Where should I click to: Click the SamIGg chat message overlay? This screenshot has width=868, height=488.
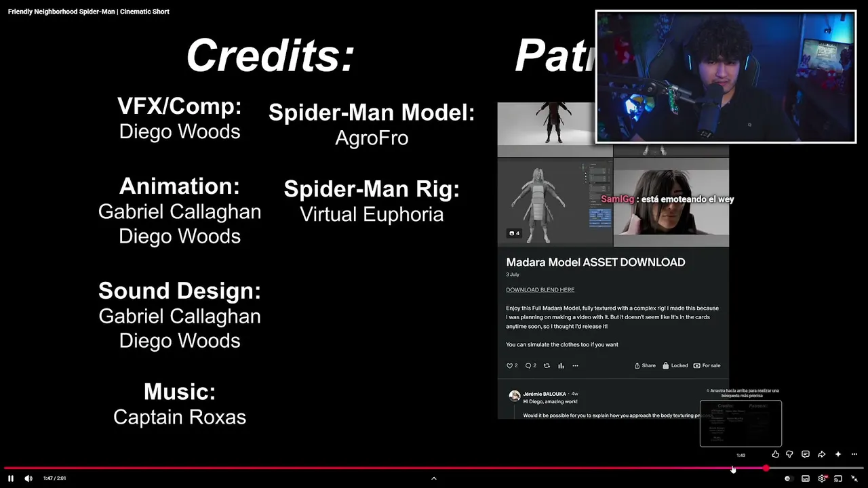point(667,199)
